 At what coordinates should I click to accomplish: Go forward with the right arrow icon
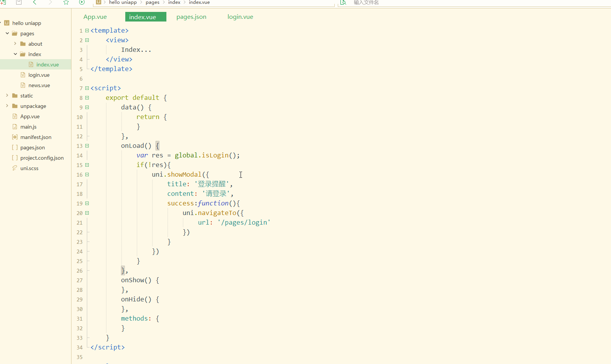click(50, 2)
